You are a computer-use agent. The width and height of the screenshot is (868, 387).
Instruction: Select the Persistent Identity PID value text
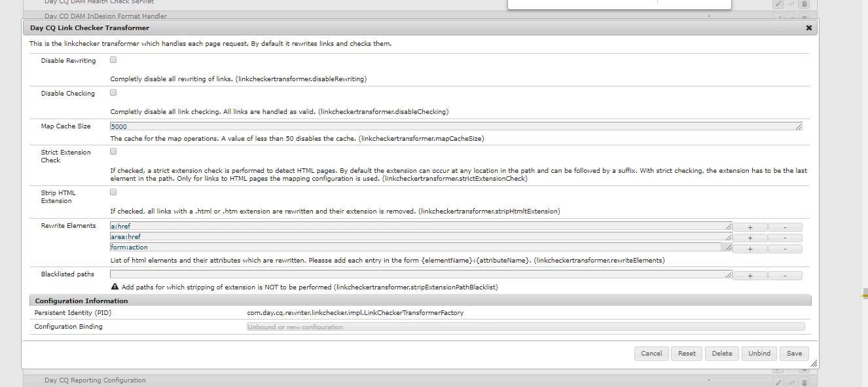click(x=355, y=313)
